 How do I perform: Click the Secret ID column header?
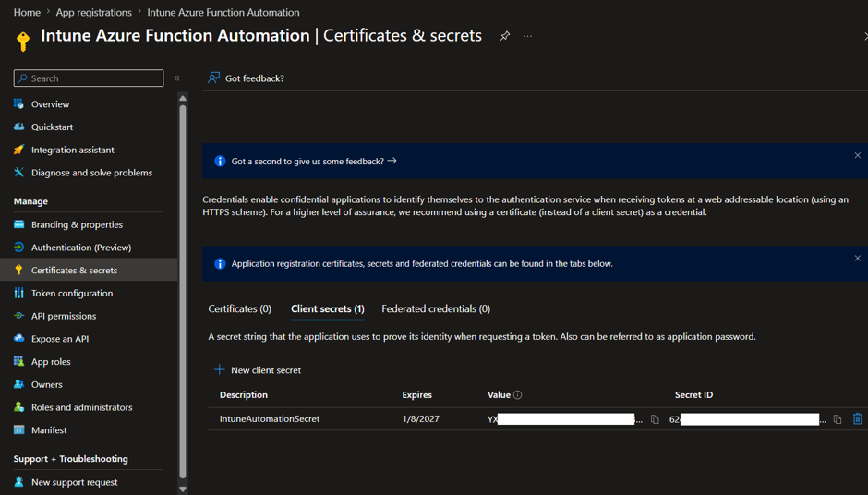[693, 394]
